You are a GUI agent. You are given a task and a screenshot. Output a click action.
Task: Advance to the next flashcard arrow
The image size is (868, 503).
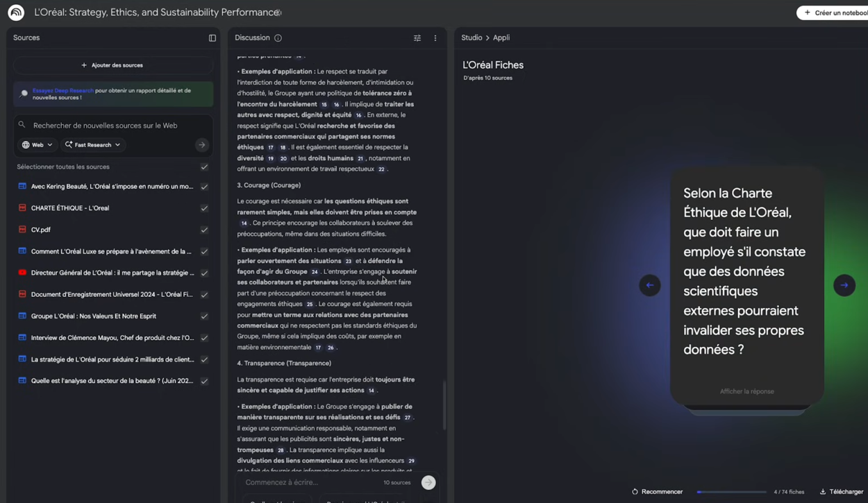(844, 285)
